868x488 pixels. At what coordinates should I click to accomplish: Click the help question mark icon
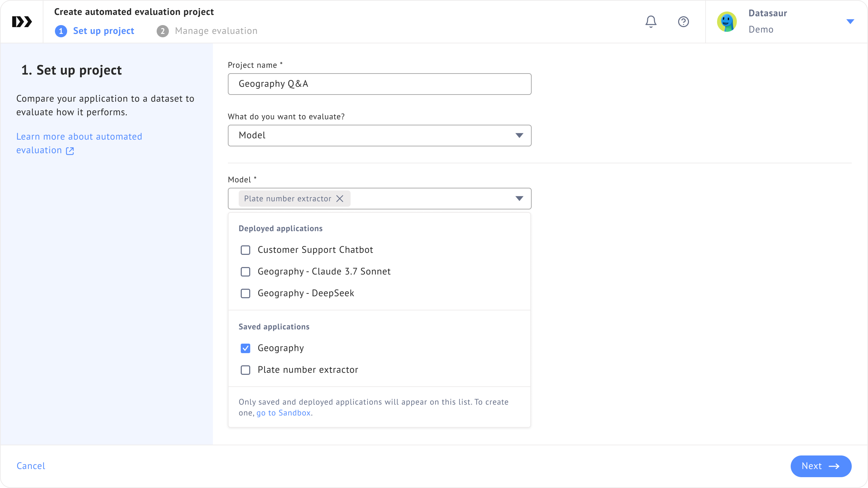click(x=683, y=22)
